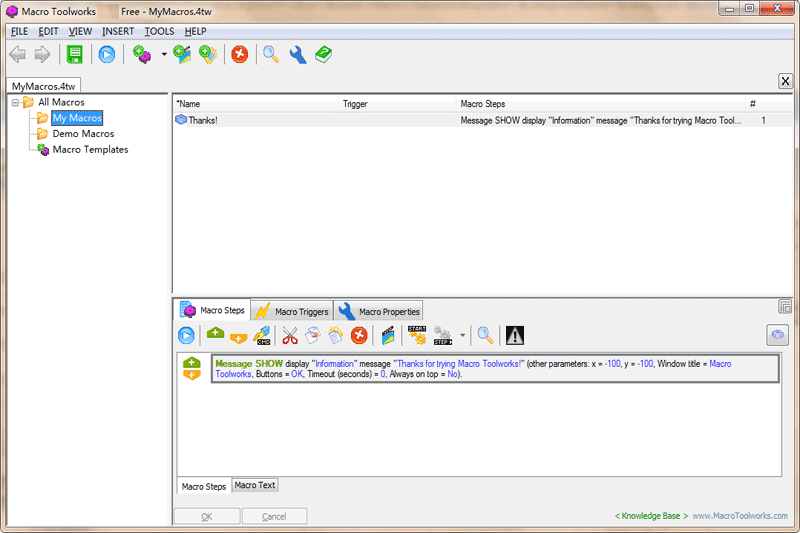The width and height of the screenshot is (800, 533).
Task: Click the green save file icon
Action: pos(74,54)
